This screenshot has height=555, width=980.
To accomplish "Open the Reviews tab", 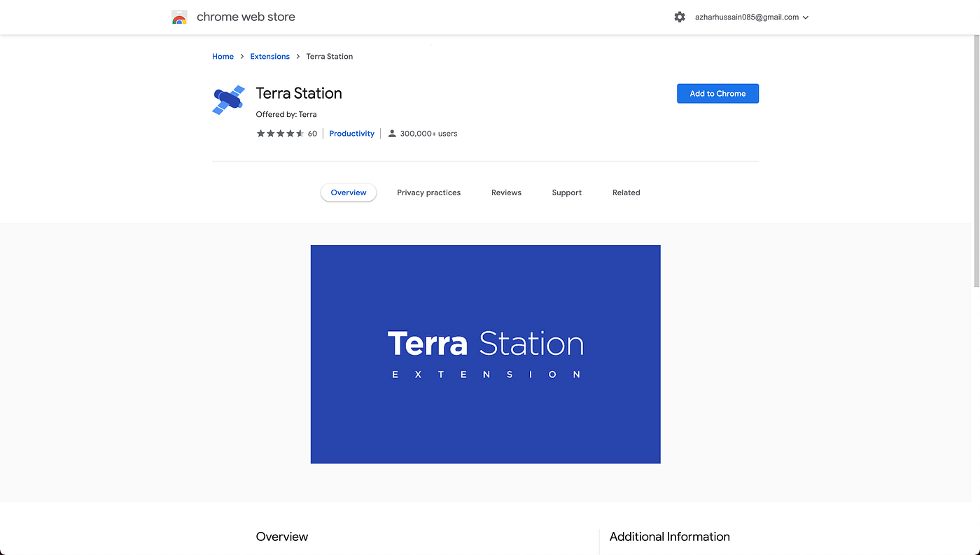I will [x=506, y=192].
